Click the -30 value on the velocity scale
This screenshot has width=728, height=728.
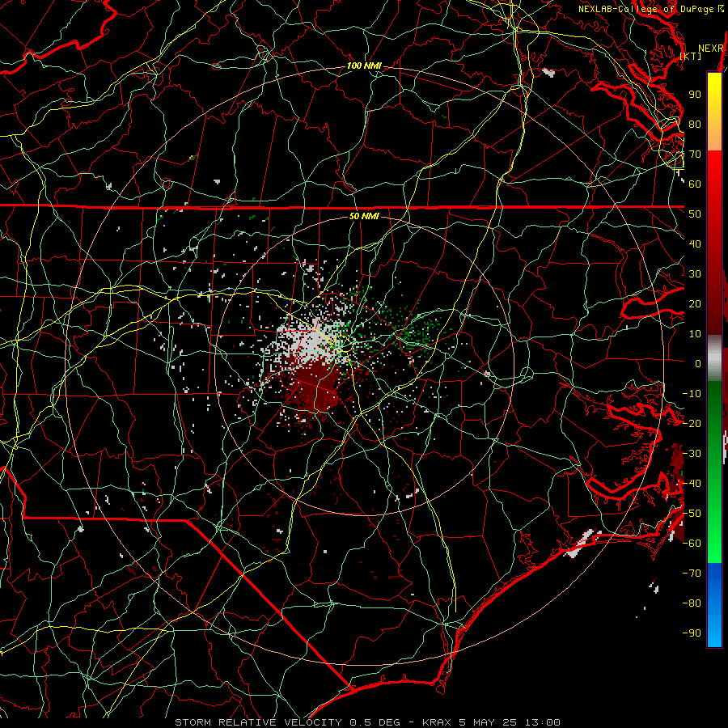click(692, 454)
